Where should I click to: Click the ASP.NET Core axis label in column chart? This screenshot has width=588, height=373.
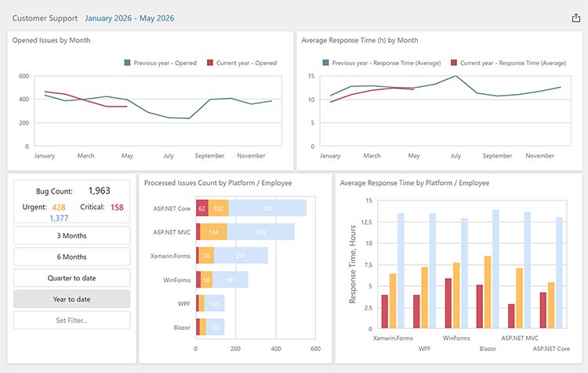pyautogui.click(x=551, y=349)
